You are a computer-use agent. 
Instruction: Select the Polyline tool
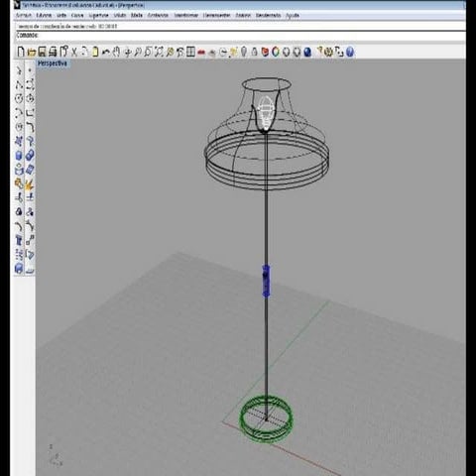pyautogui.click(x=19, y=84)
